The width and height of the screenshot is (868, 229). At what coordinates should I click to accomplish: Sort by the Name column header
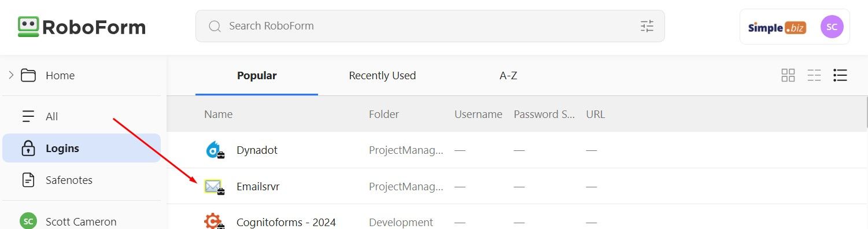[218, 114]
